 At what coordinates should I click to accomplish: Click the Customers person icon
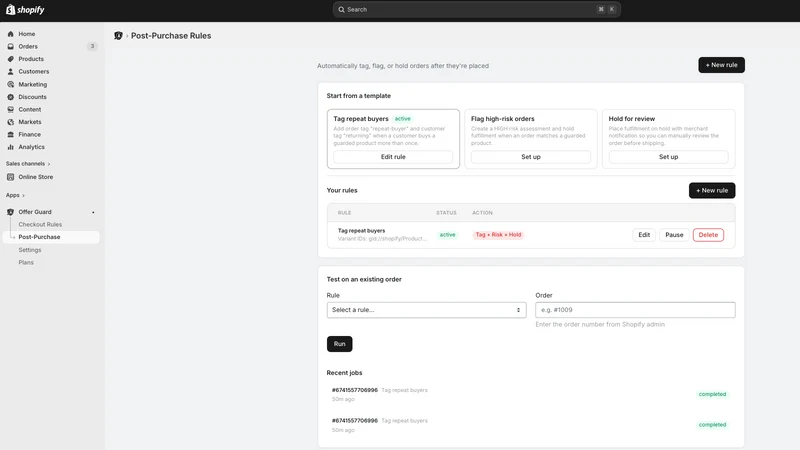click(x=10, y=71)
